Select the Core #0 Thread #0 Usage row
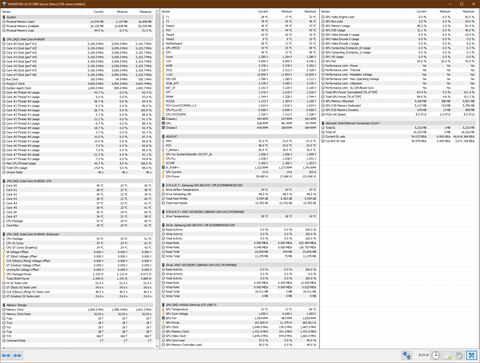Screen dimensions: 480x363 (78, 92)
